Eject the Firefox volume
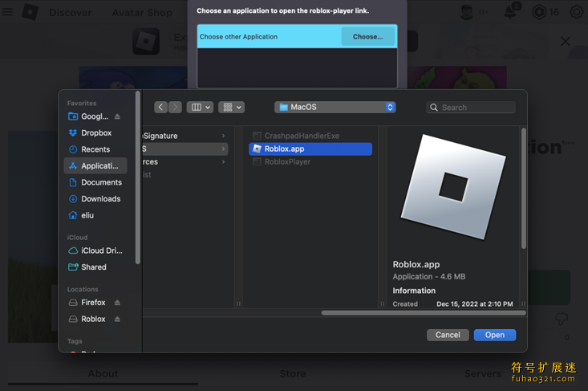Viewport: 588px width, 391px height. (x=117, y=303)
